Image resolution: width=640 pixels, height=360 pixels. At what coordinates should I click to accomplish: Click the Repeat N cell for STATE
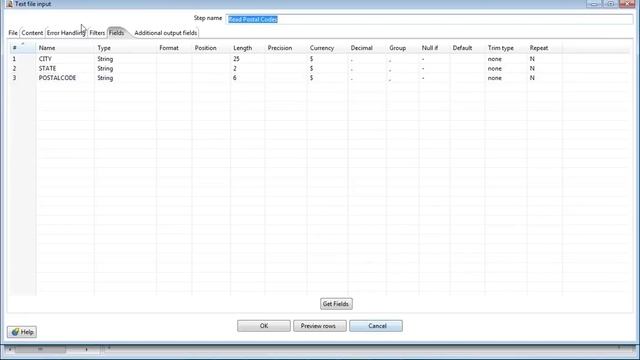544,68
